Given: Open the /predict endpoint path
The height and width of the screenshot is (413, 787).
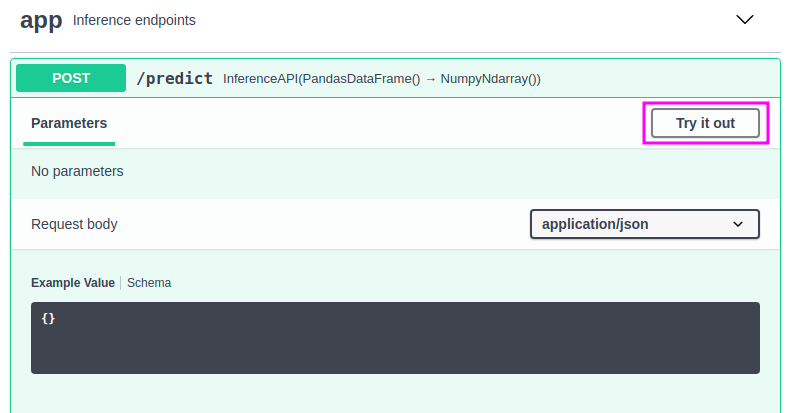Looking at the screenshot, I should point(175,78).
